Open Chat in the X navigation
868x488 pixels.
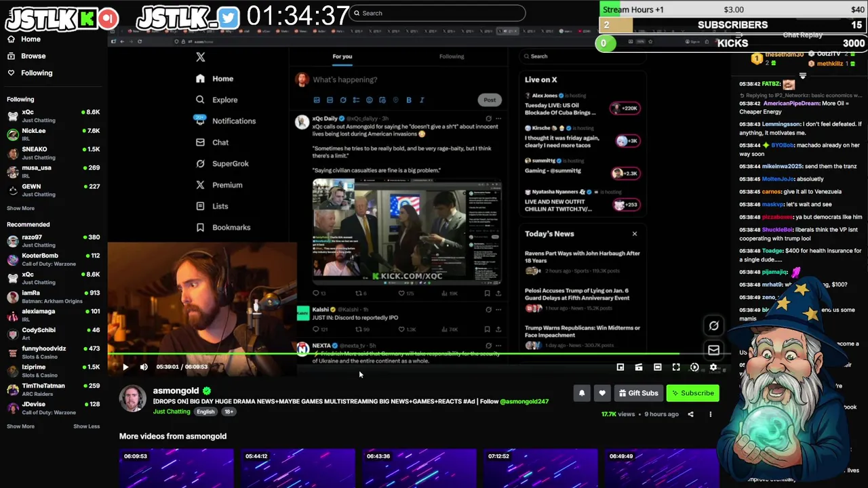coord(212,142)
